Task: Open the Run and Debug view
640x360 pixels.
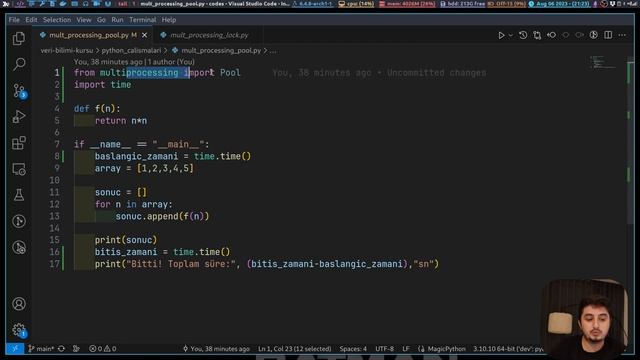Action: [x=19, y=117]
